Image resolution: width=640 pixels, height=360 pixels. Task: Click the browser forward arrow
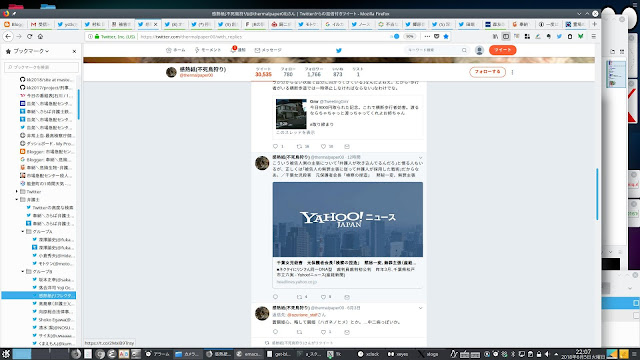coord(19,36)
